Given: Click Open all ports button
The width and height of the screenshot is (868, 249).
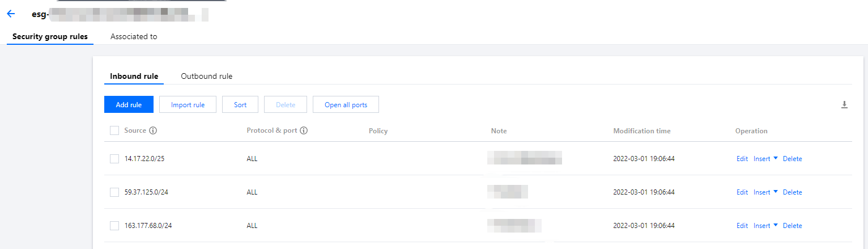Looking at the screenshot, I should click(346, 105).
